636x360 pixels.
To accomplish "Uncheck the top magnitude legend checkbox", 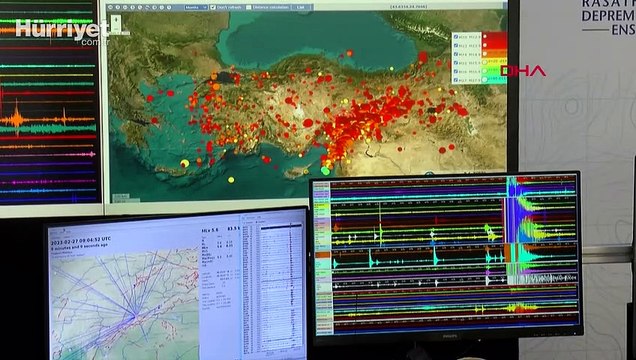I will coord(456,36).
